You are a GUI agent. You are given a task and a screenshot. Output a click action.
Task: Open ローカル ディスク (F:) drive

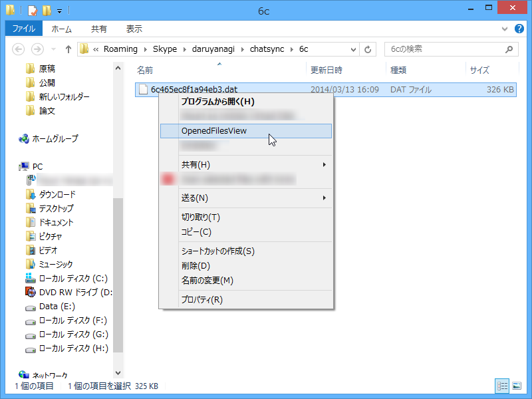click(x=73, y=321)
